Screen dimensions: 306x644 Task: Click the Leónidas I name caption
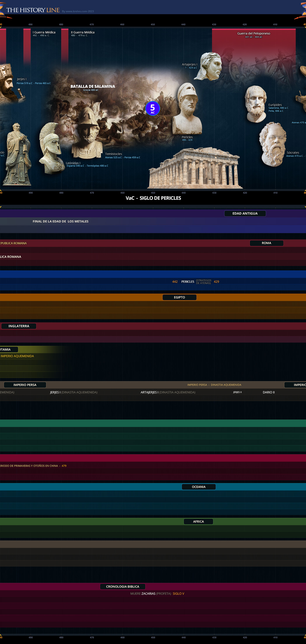tap(73, 163)
